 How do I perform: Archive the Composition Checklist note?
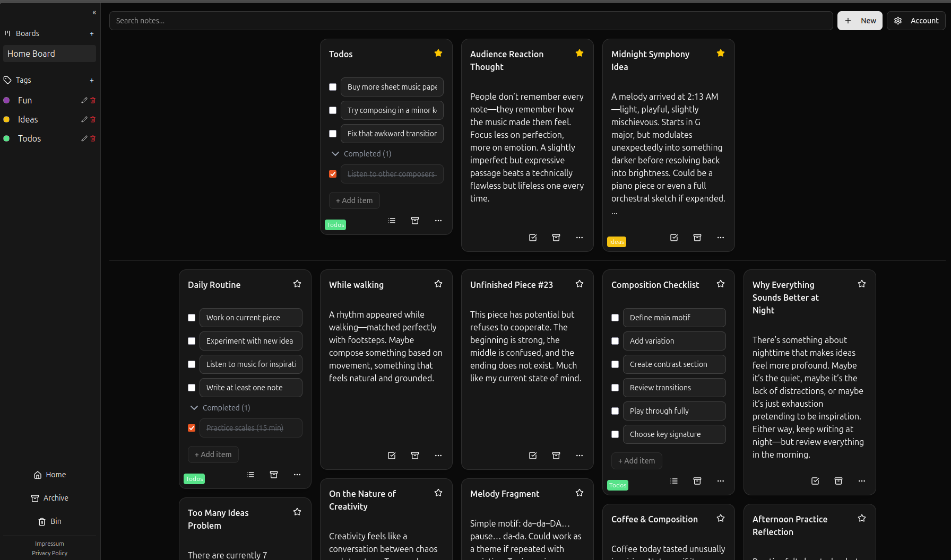click(x=697, y=481)
